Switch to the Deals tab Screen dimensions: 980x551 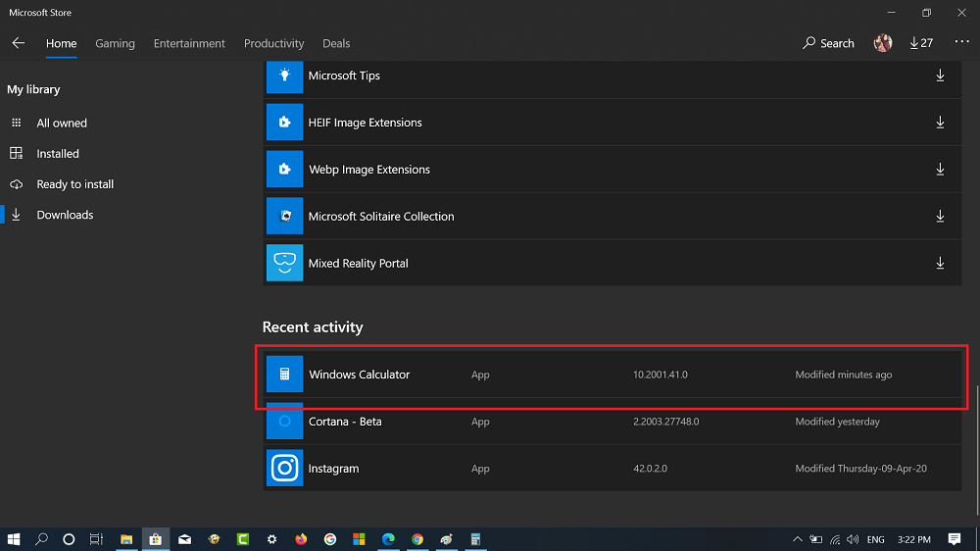[336, 43]
